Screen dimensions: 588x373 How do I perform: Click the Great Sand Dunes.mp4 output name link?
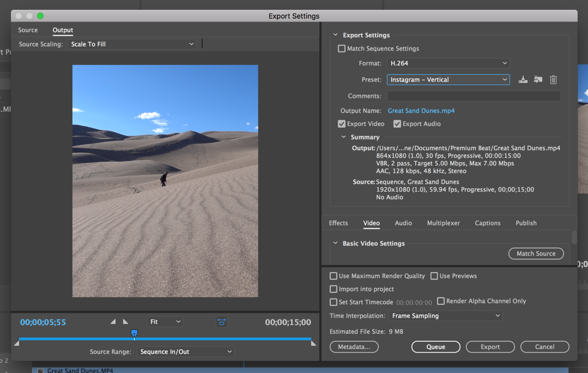pyautogui.click(x=421, y=111)
